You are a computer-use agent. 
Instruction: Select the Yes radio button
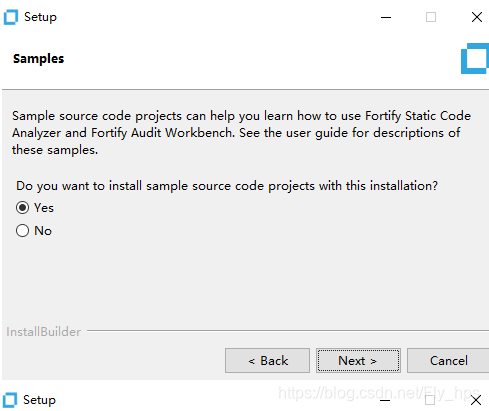click(22, 208)
